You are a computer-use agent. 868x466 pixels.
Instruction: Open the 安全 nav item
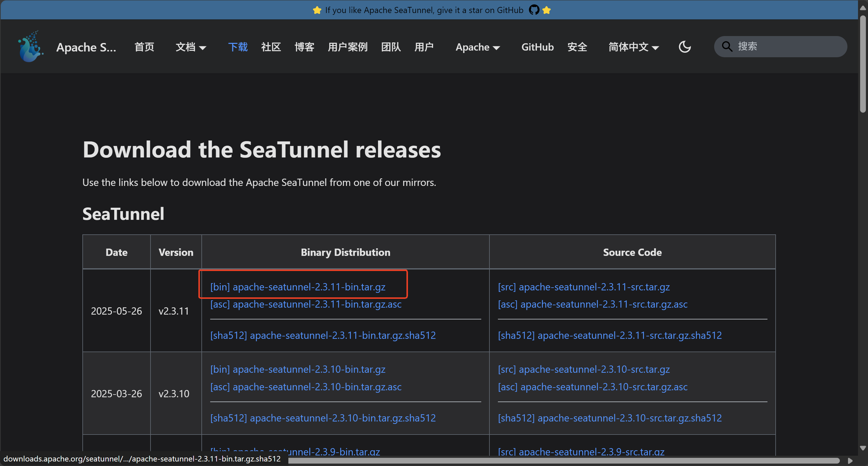pyautogui.click(x=577, y=47)
